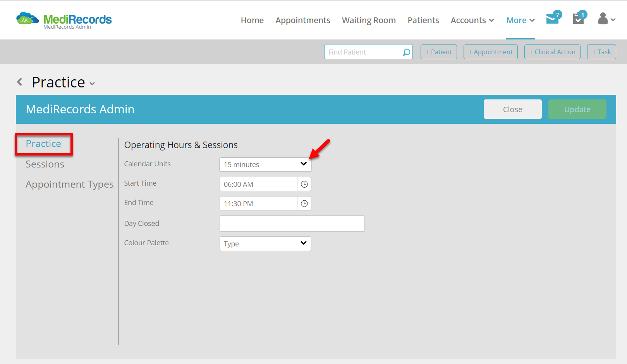Click the Operating Hours & Sessions heading

tap(181, 145)
